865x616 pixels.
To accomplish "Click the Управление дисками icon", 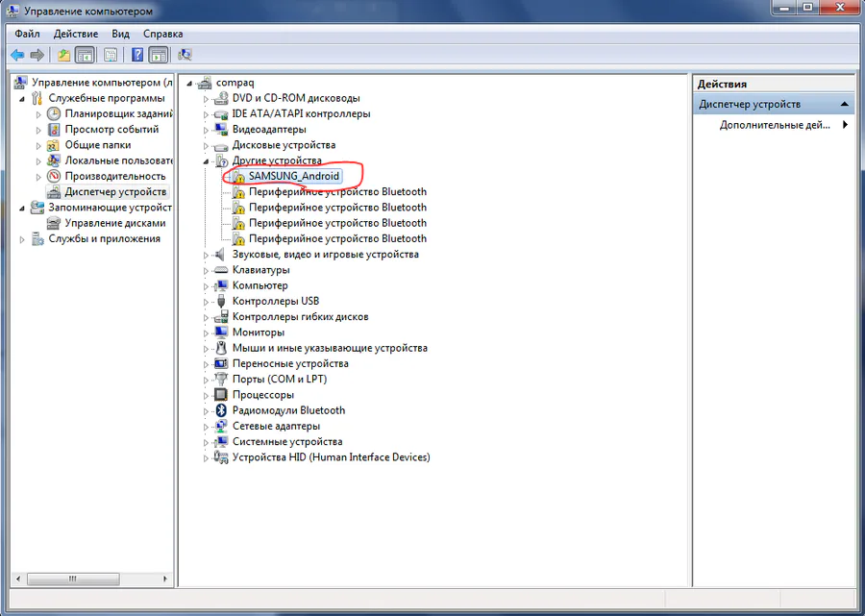I will [54, 223].
